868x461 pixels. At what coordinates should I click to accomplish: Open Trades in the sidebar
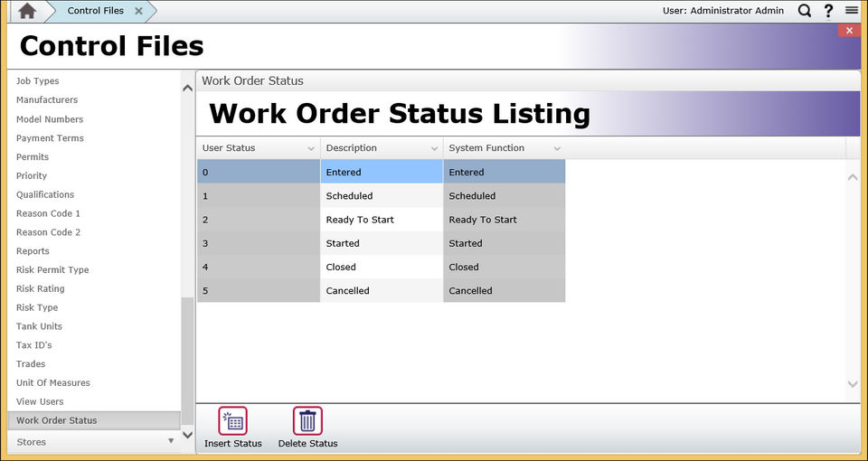pyautogui.click(x=31, y=363)
